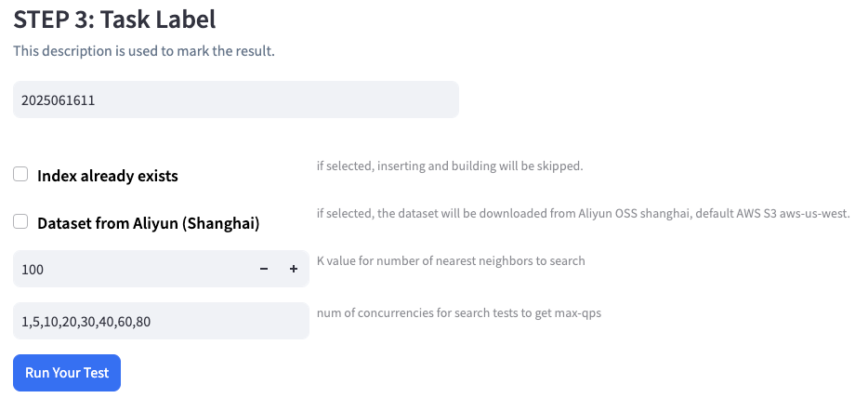Click the 1,5,10,20,30,40,60,80 concurrency text
This screenshot has width=868, height=398.
[x=85, y=322]
